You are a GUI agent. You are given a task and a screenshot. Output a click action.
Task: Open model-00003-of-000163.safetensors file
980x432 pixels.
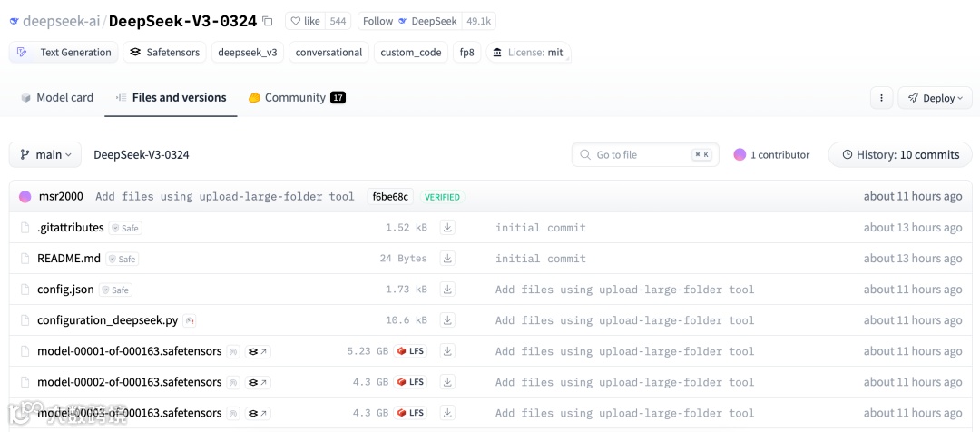130,413
